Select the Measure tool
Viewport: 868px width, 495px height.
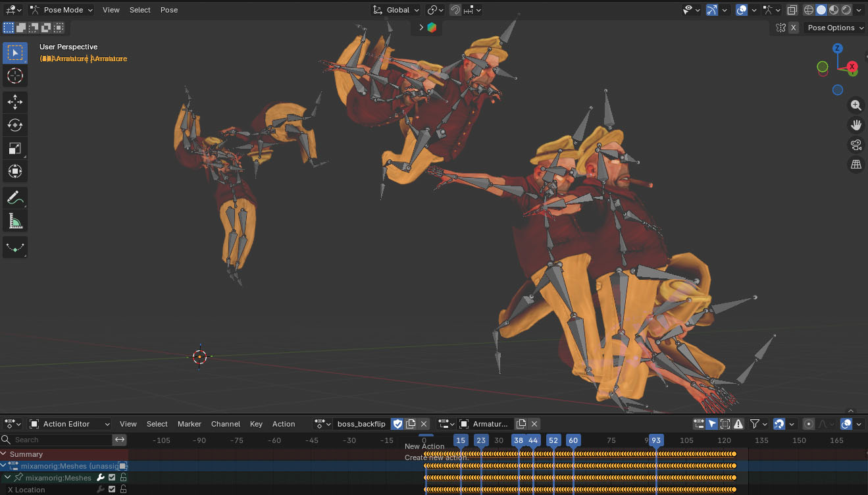pyautogui.click(x=15, y=221)
